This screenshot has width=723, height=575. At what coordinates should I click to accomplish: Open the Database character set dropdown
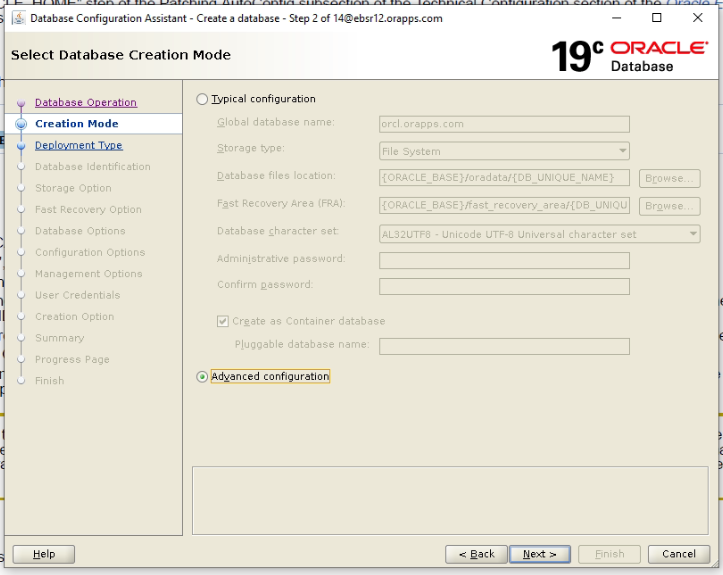point(539,234)
